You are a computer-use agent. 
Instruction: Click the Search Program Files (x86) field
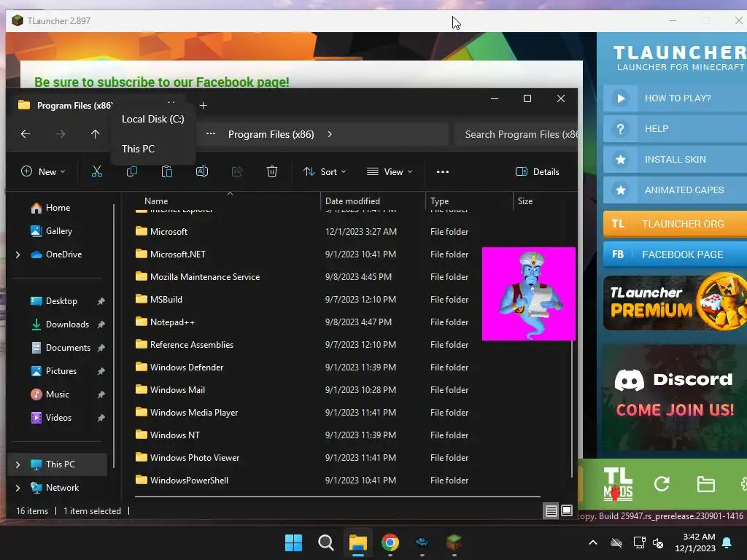tap(516, 134)
